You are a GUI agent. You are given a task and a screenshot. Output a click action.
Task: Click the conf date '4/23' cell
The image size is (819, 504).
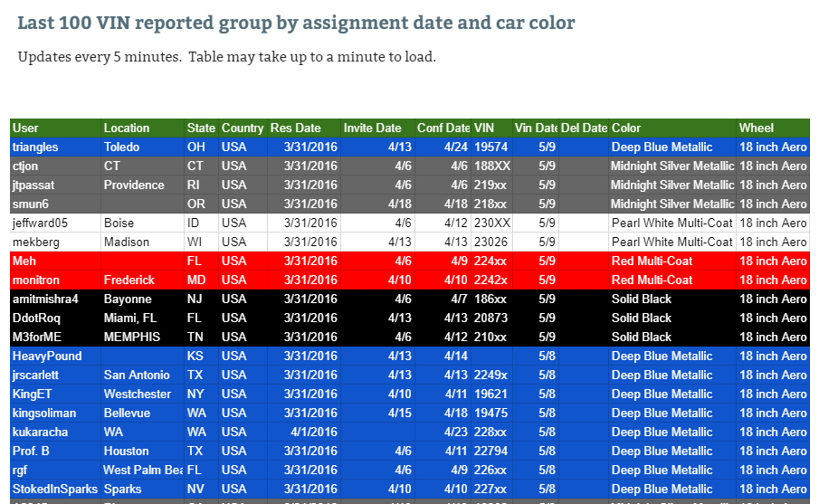coord(443,432)
